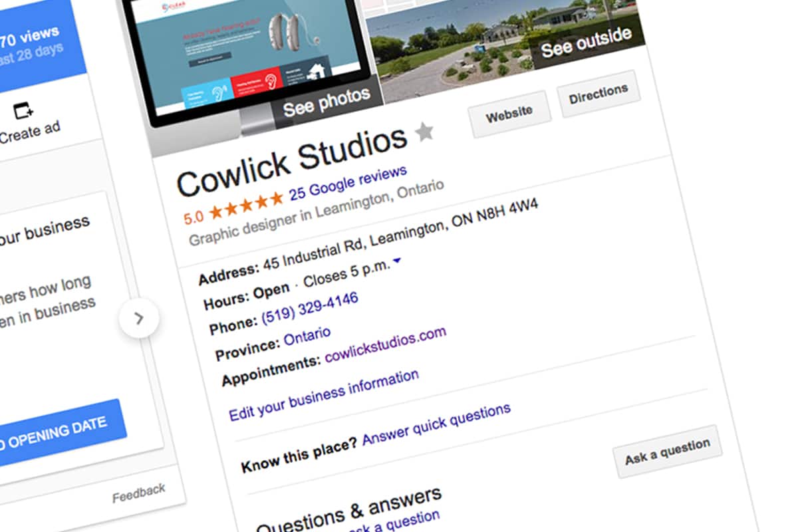The height and width of the screenshot is (532, 798).
Task: Click Graphic designer in Leamington, Ontario text
Action: [x=316, y=211]
